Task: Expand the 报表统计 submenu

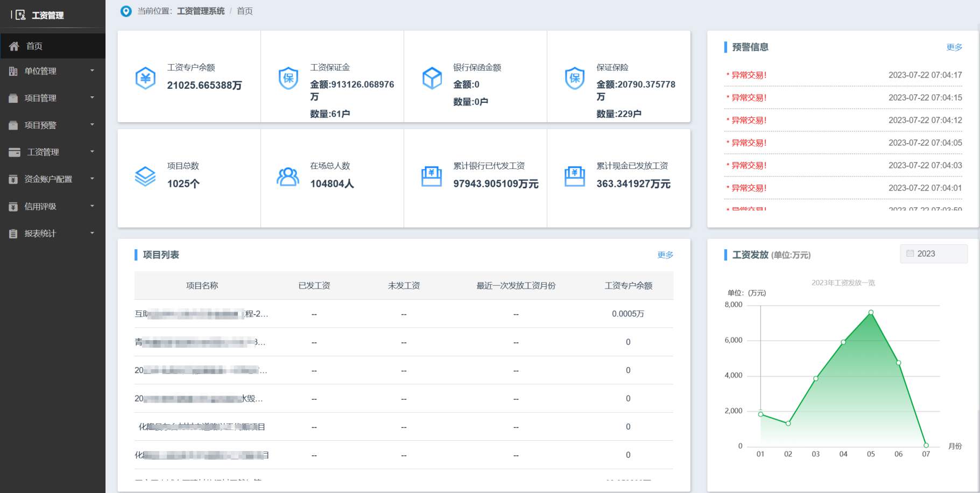Action: [92, 233]
